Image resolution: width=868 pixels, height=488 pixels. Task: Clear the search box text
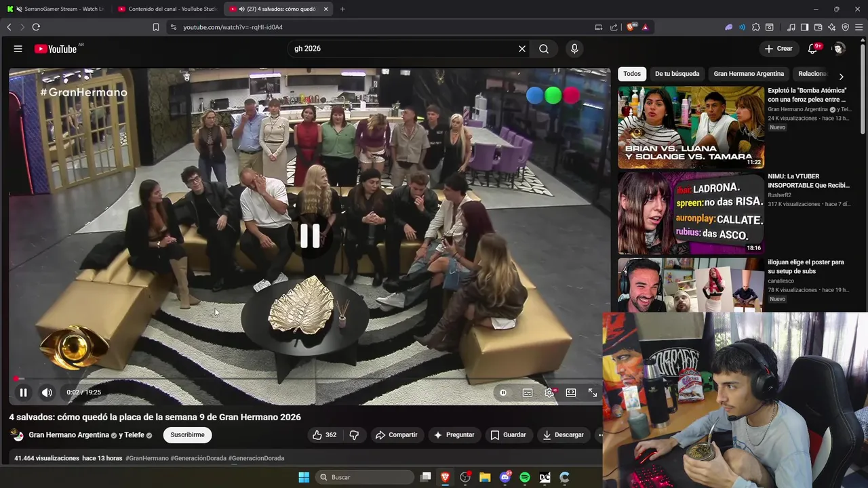click(x=522, y=49)
